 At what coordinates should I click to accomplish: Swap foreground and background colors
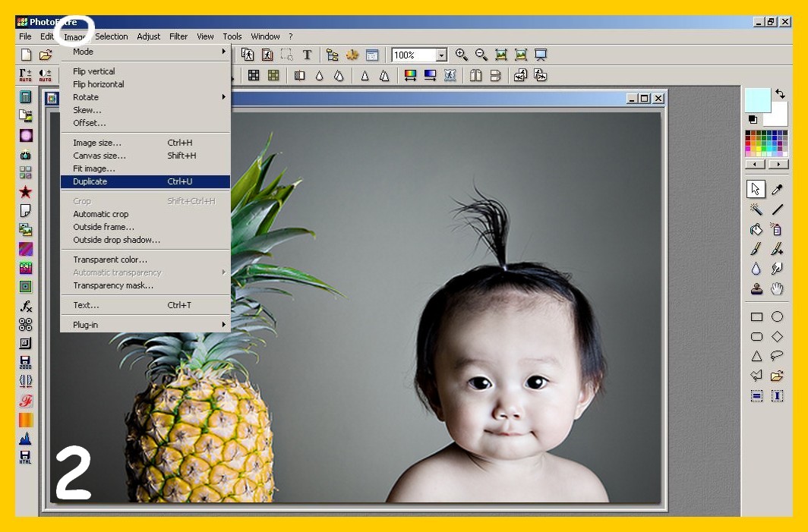coord(780,94)
